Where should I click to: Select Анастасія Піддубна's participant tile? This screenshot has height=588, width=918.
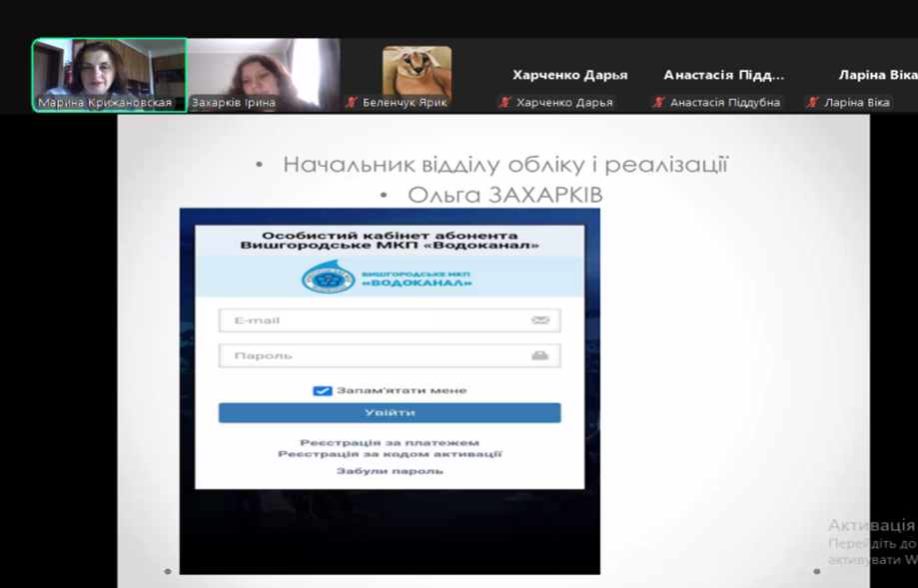tap(724, 75)
